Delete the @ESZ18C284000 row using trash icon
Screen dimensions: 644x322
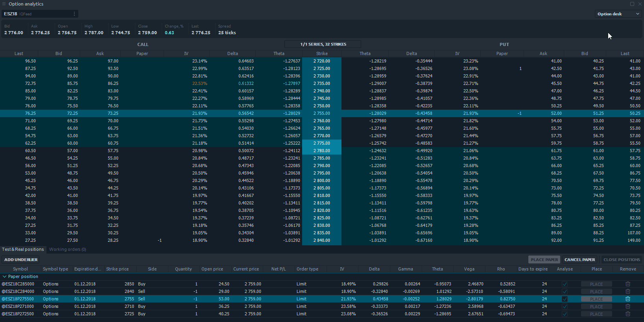click(628, 291)
